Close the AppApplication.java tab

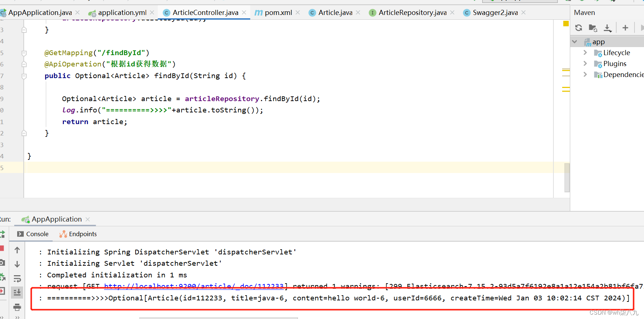[77, 12]
